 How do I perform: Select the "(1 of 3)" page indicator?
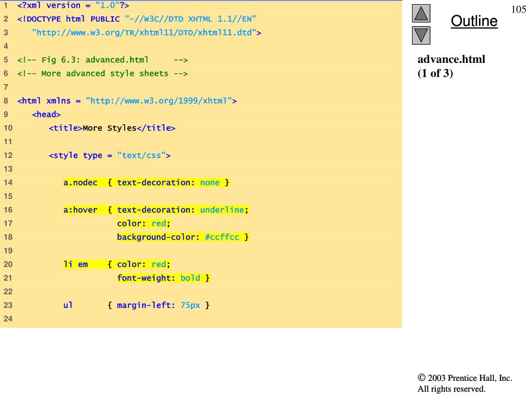pos(435,73)
